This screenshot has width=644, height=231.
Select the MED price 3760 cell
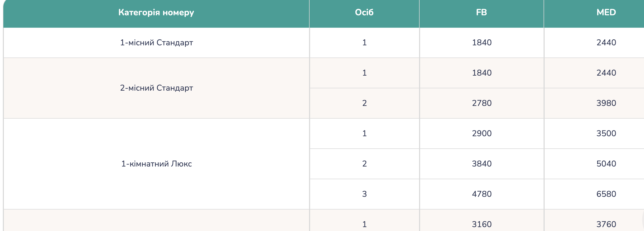pos(606,224)
